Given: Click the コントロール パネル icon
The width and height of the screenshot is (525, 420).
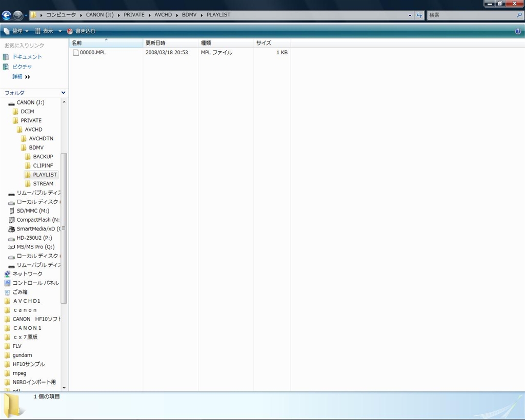Looking at the screenshot, I should (7, 283).
